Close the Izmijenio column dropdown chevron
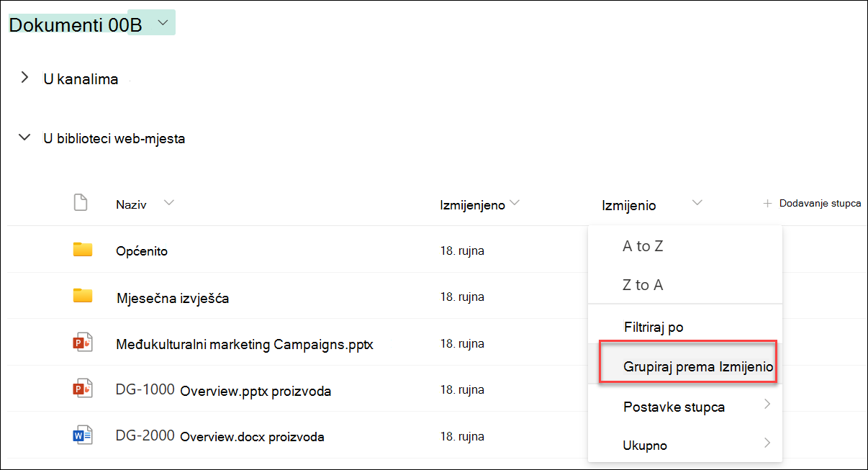The image size is (868, 470). coord(697,204)
